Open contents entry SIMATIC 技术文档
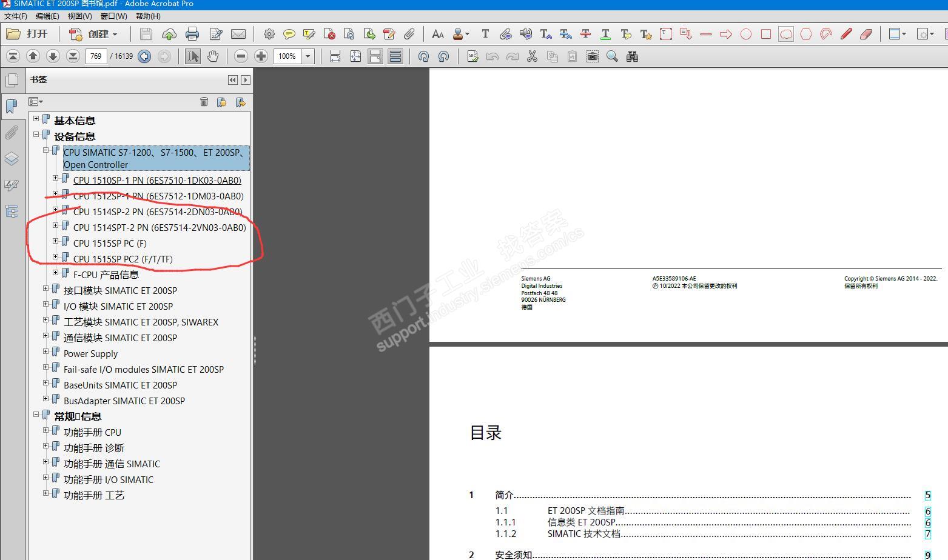Viewport: 948px width, 560px height. pos(583,534)
